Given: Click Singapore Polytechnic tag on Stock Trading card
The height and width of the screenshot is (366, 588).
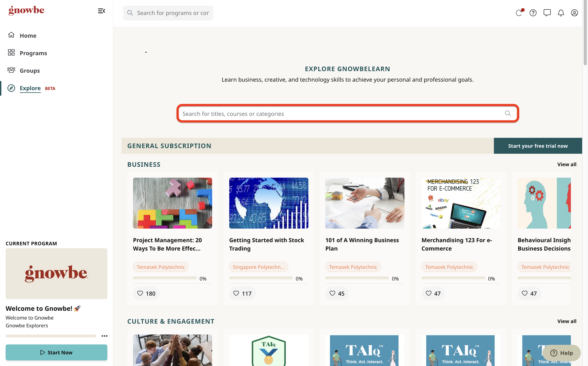Looking at the screenshot, I should coord(259,267).
